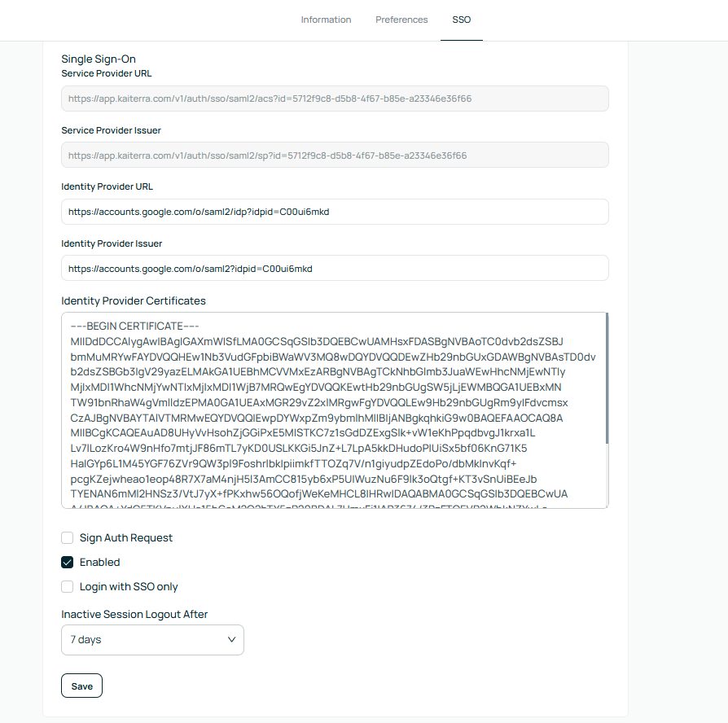Select the SSO tab
728x723 pixels.
coord(462,20)
